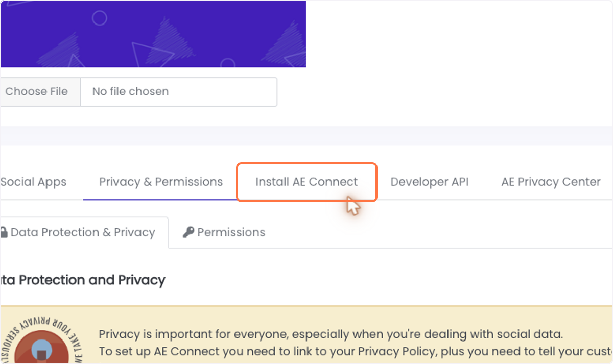Click the lock icon on Data Protection tab
Screen dimensions: 613x364
coord(4,233)
